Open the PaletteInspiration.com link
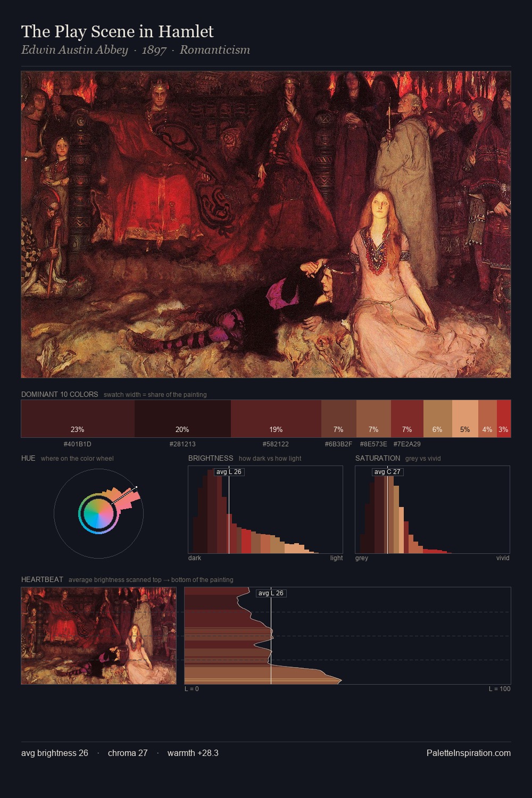The width and height of the screenshot is (532, 798). (469, 753)
